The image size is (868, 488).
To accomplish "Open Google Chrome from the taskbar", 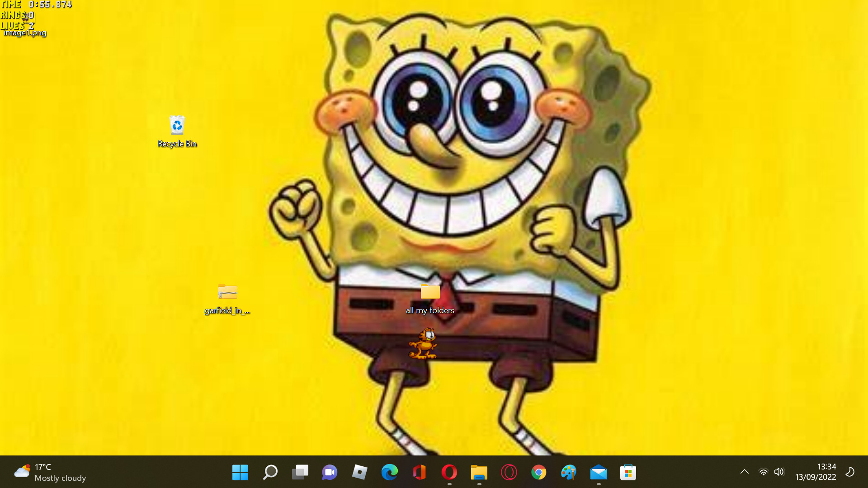I will pyautogui.click(x=538, y=473).
